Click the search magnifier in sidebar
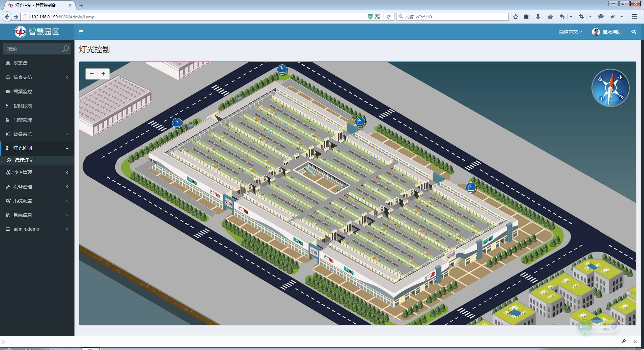 [65, 49]
